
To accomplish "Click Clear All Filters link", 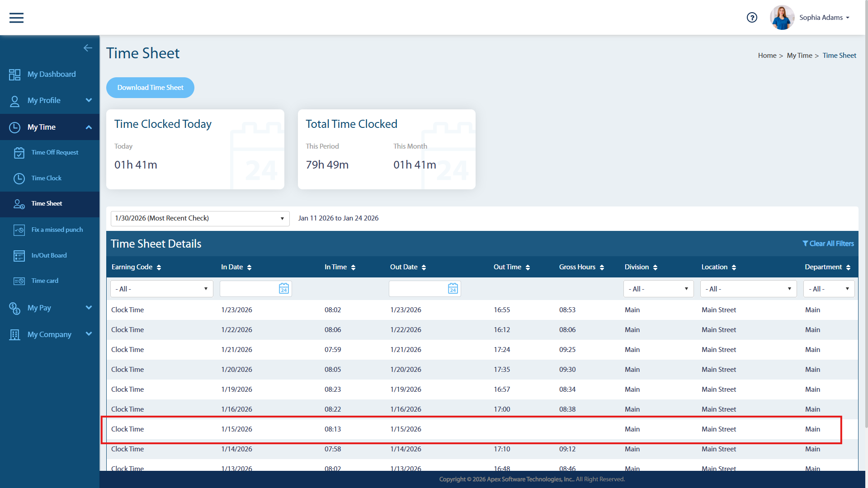I will tap(828, 244).
